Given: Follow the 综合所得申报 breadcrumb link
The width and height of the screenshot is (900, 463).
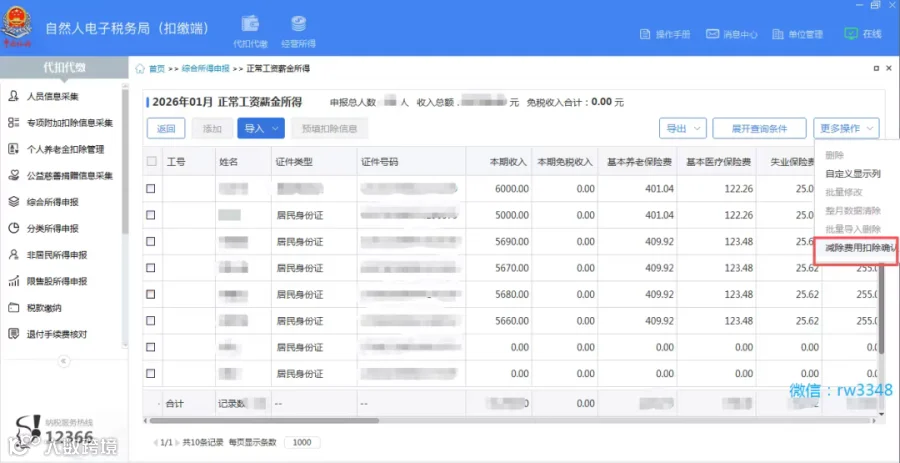Looking at the screenshot, I should [x=205, y=69].
